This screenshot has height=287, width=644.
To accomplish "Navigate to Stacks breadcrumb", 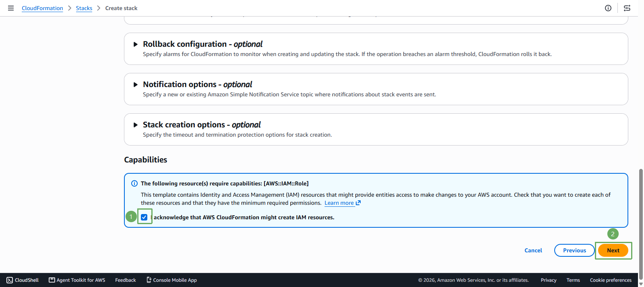I will coord(84,8).
